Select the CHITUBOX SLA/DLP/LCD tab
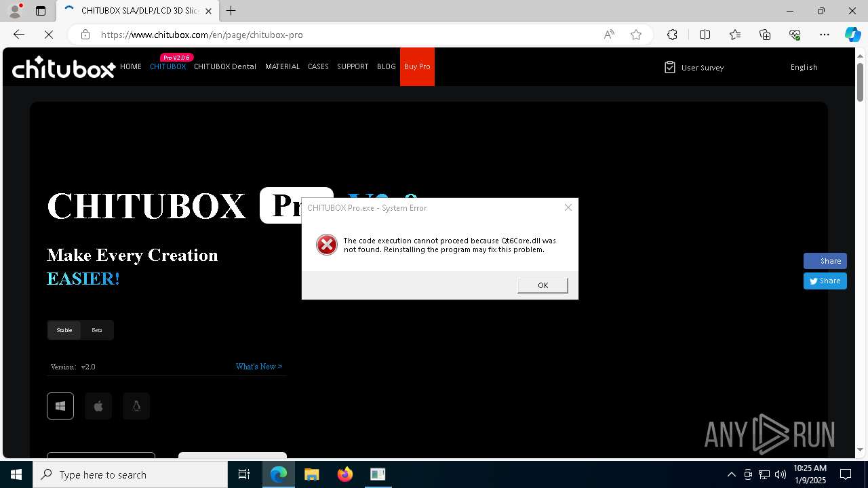 point(138,11)
